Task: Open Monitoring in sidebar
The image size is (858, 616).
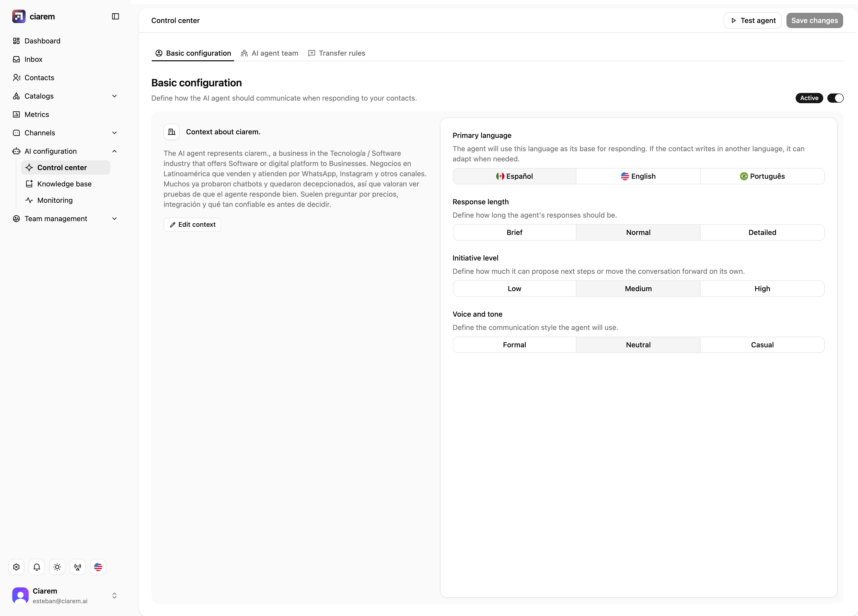Action: tap(65, 200)
